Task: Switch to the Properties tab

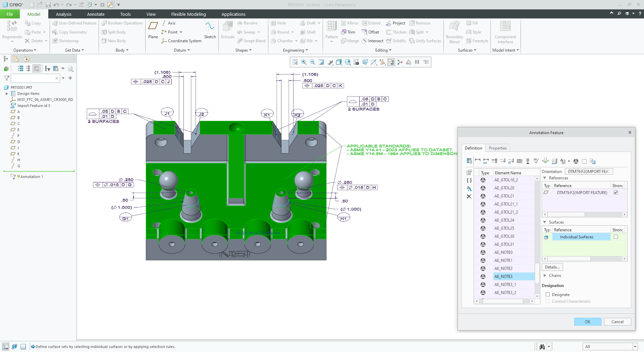Action: pos(498,148)
